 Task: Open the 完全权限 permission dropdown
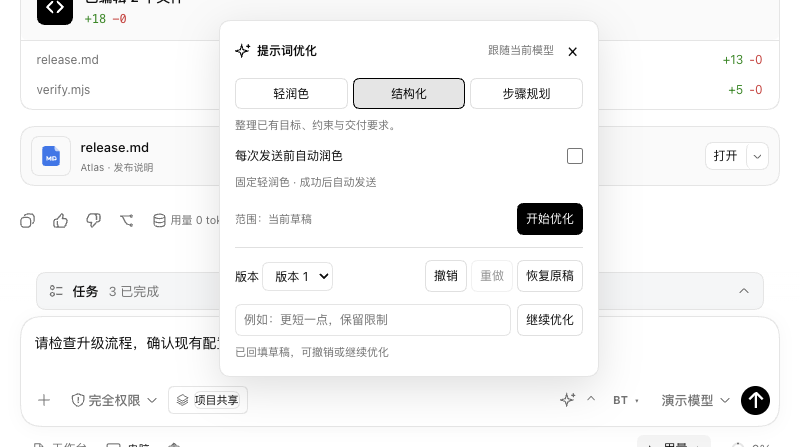click(114, 400)
